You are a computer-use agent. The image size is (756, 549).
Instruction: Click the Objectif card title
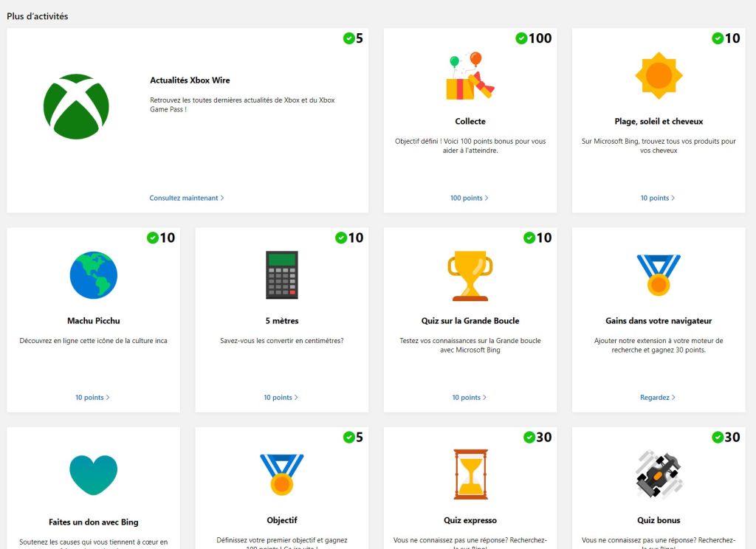[282, 520]
